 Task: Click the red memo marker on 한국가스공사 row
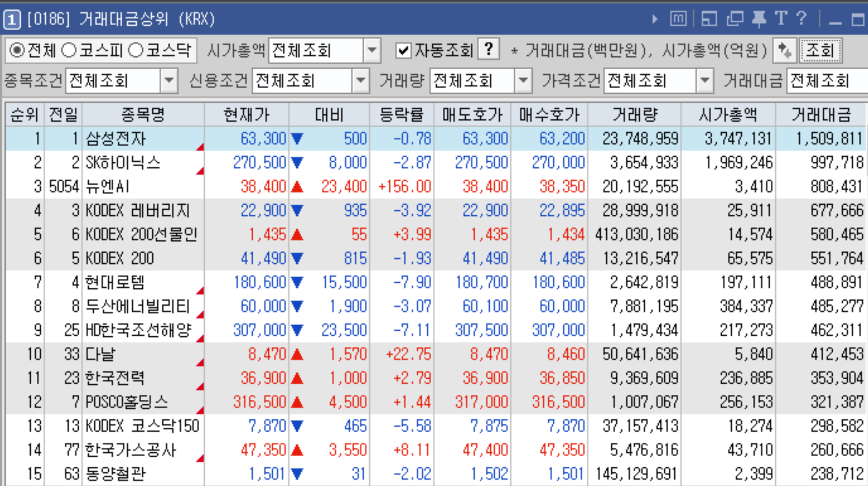(x=200, y=458)
